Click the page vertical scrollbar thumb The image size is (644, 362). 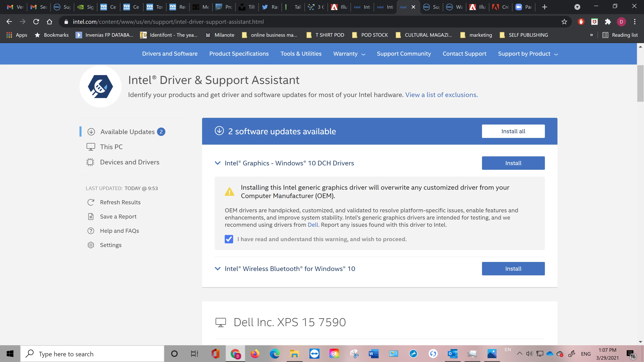pyautogui.click(x=640, y=84)
